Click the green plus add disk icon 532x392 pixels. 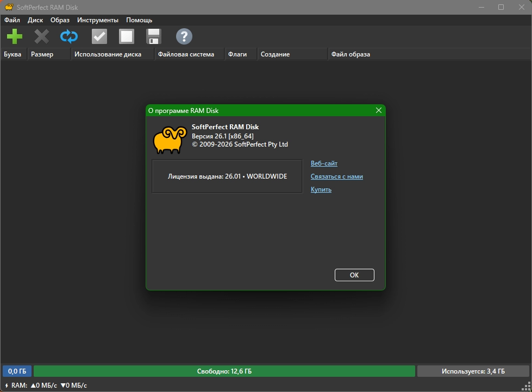click(x=15, y=36)
